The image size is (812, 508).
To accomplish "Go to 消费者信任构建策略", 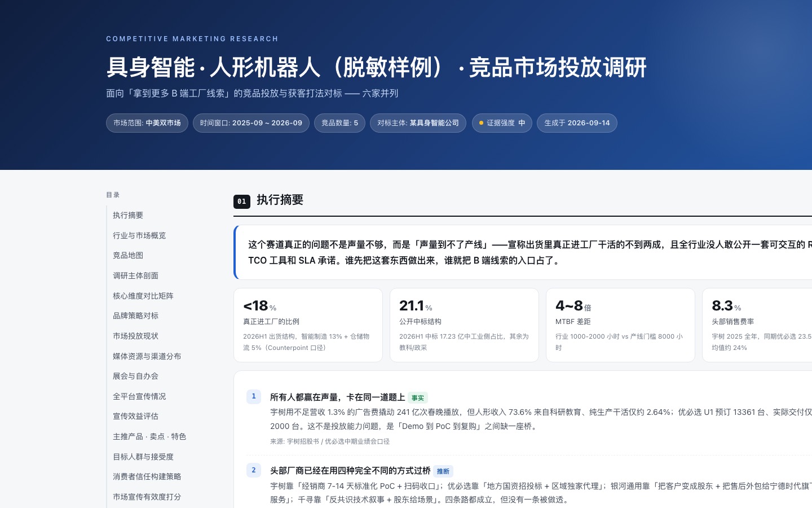I will [x=147, y=476].
